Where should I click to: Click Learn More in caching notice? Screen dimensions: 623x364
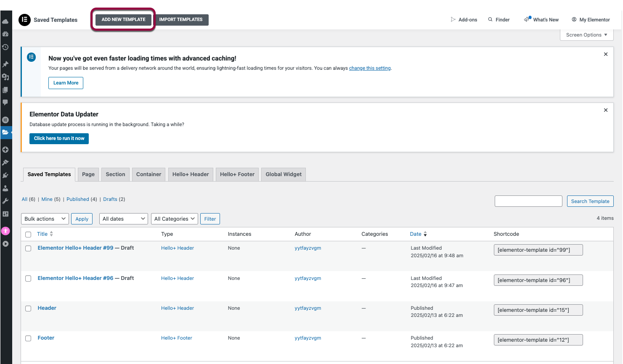[x=66, y=83]
